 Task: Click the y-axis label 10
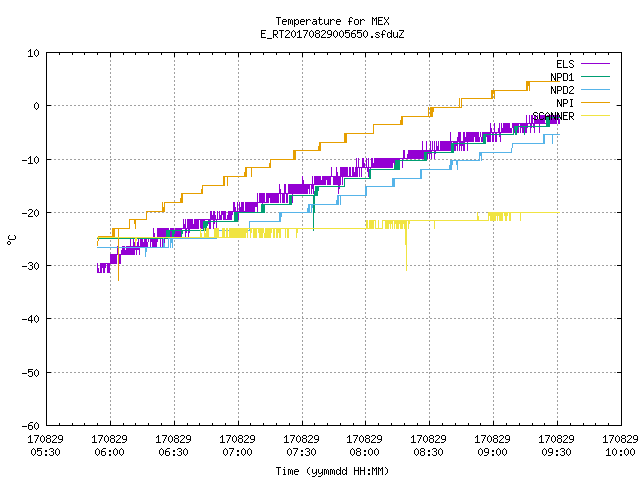click(x=33, y=53)
